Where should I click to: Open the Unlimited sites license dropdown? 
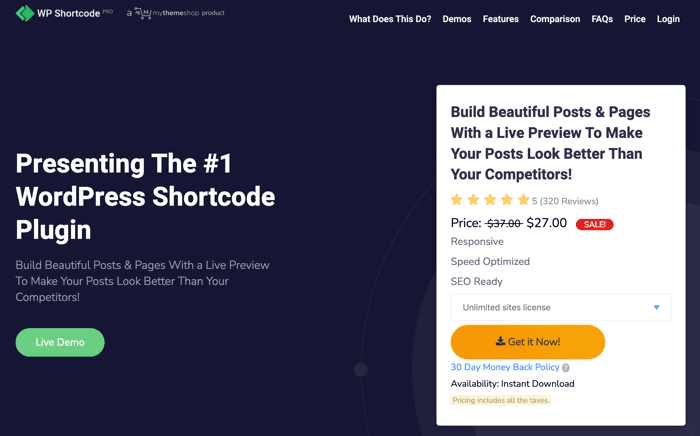(x=561, y=307)
